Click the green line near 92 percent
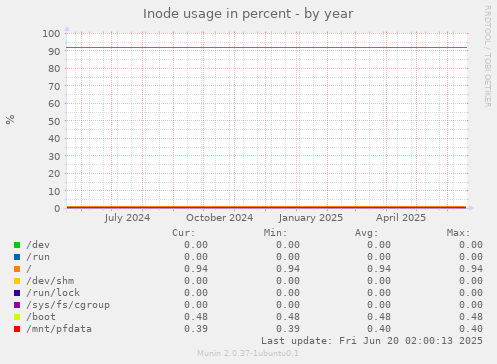497x364 pixels. click(267, 48)
